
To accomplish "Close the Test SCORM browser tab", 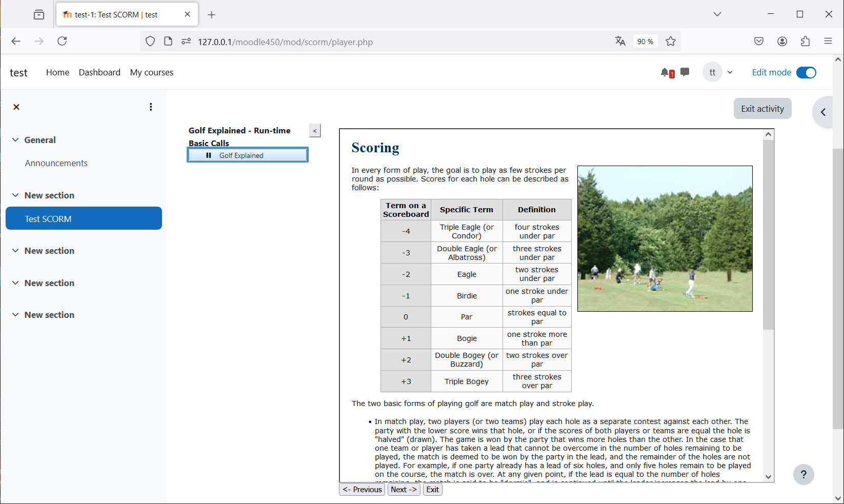I will pos(187,14).
